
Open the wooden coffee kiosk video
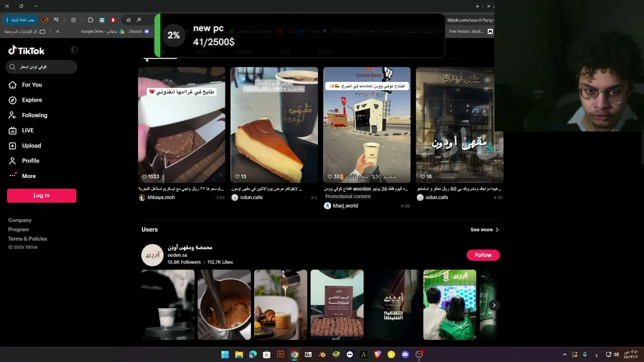click(x=367, y=125)
